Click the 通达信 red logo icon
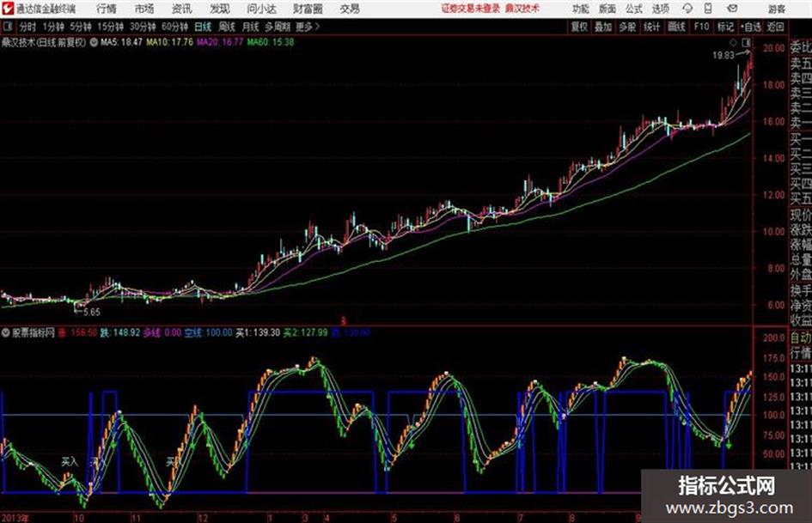The height and width of the screenshot is (523, 812). tap(8, 9)
